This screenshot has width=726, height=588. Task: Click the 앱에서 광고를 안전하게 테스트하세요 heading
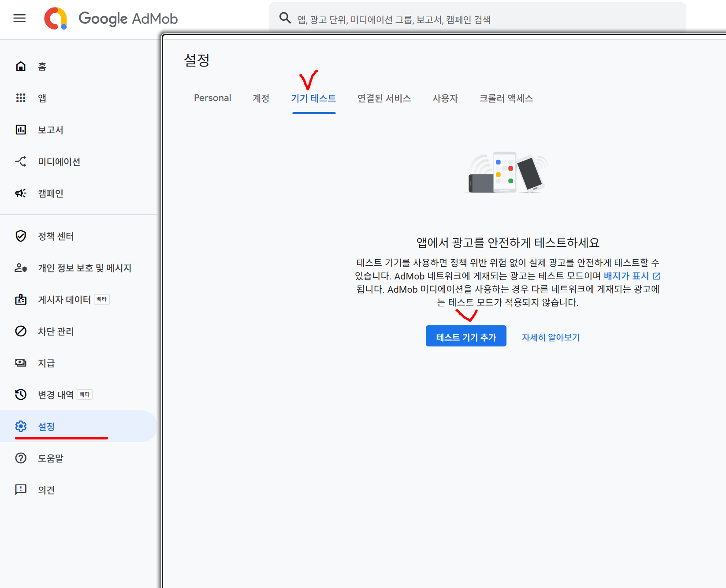[508, 242]
